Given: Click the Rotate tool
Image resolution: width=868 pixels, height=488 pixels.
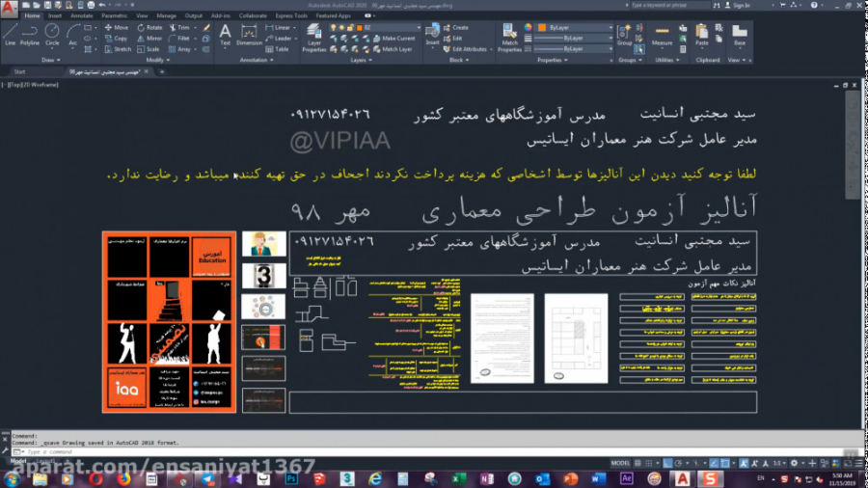Looking at the screenshot, I should (x=149, y=28).
